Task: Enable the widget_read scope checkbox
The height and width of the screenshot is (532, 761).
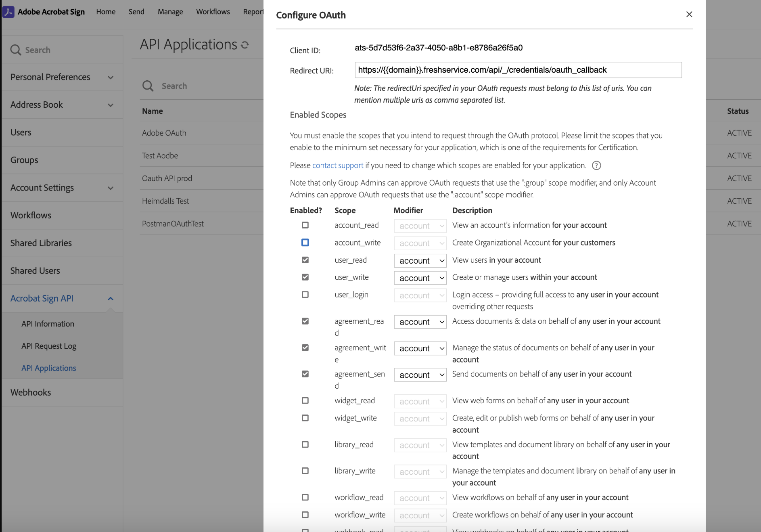Action: click(305, 400)
